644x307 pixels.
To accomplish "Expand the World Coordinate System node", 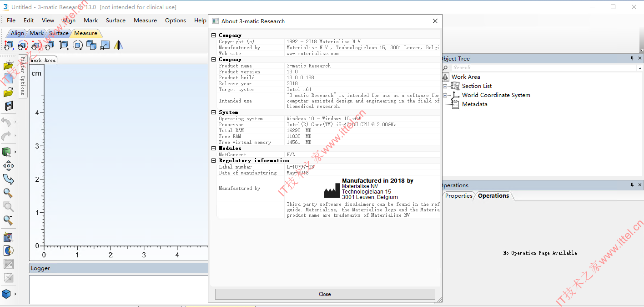I will coord(445,95).
